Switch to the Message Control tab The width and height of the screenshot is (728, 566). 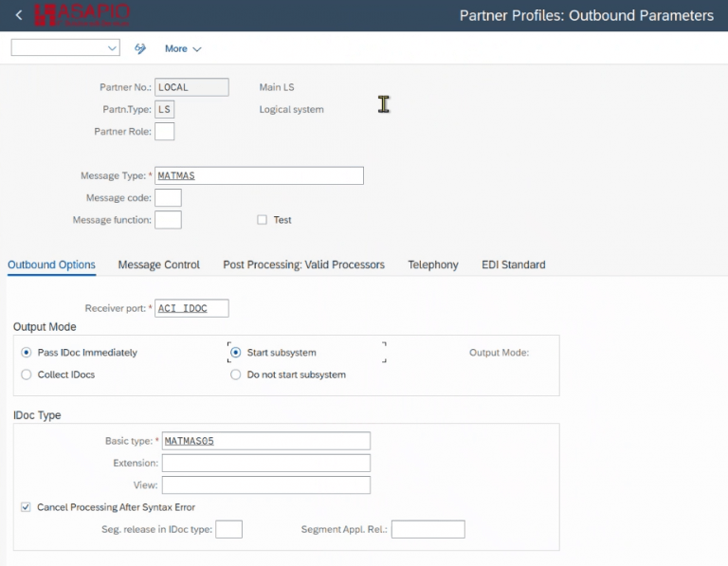pyautogui.click(x=158, y=265)
